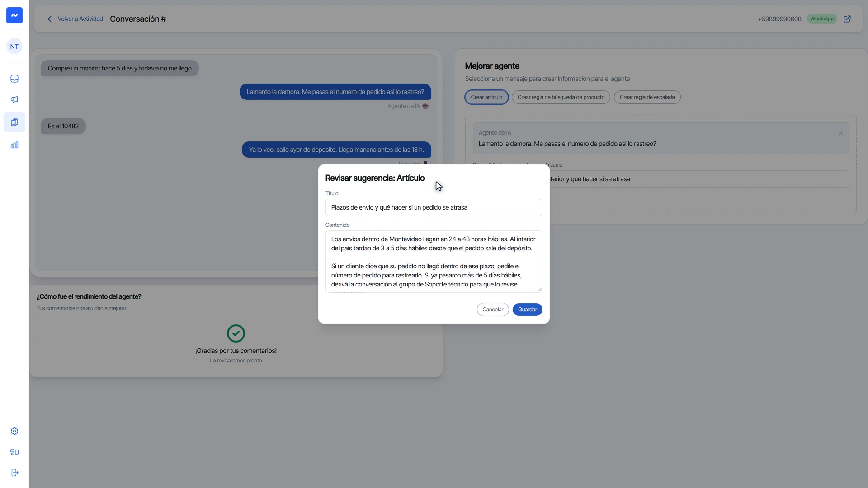The width and height of the screenshot is (868, 488).
Task: Click the Título input field
Action: 434,207
